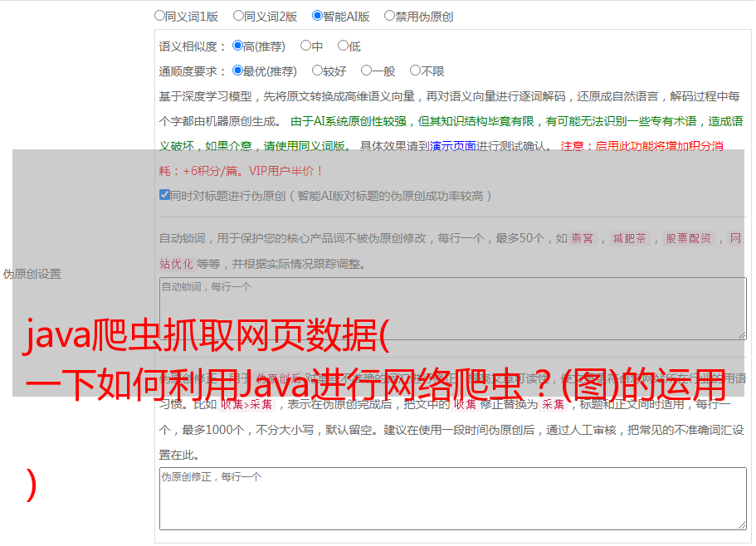Click the 股票配资 example keyword

point(689,238)
